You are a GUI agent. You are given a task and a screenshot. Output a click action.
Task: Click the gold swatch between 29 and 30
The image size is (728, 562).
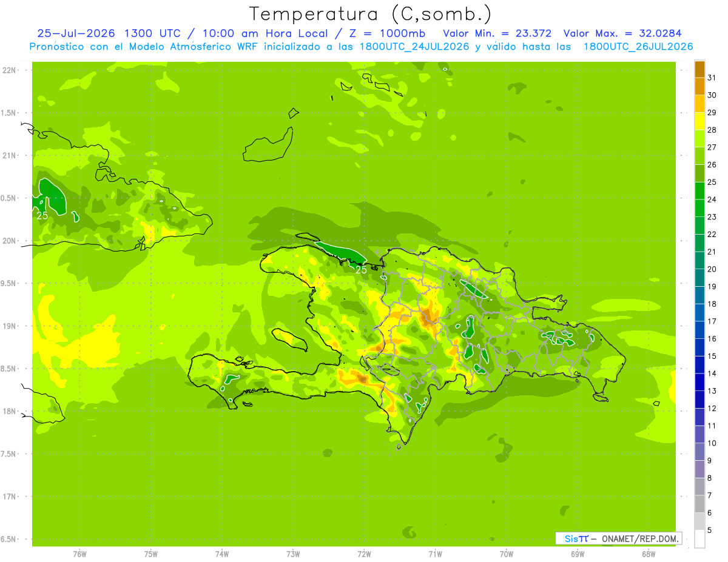point(699,104)
